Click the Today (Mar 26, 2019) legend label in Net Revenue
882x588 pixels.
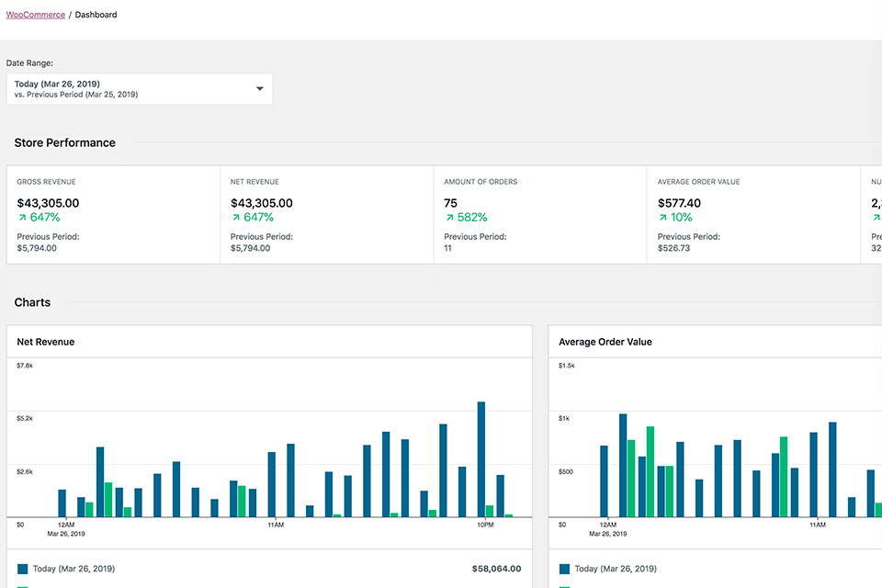pyautogui.click(x=74, y=569)
